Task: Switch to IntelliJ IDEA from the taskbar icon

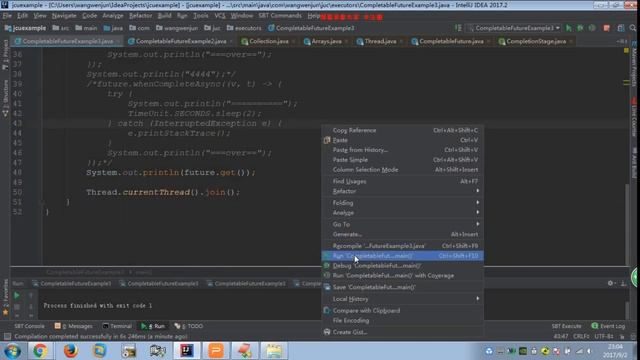Action: point(187,351)
